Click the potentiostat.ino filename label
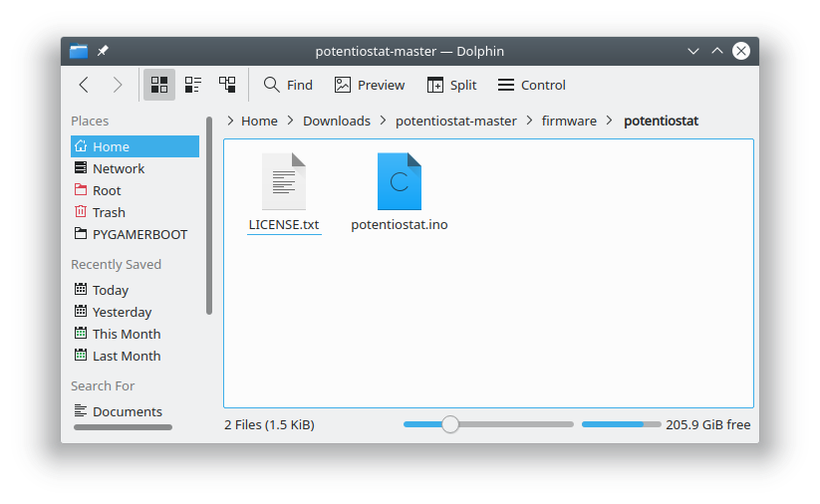 click(x=400, y=225)
